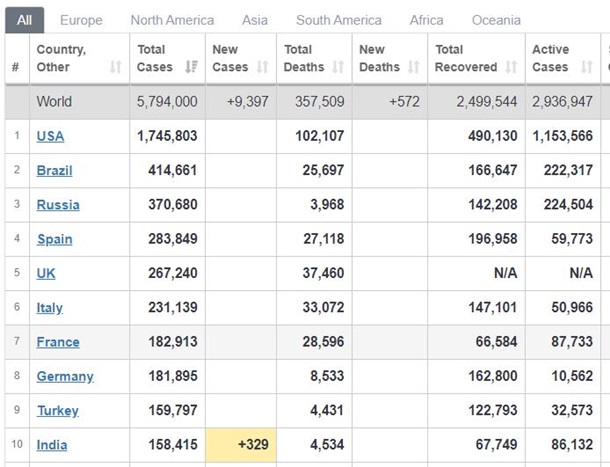This screenshot has height=467, width=610.
Task: Select the Asia tab
Action: pos(255,20)
